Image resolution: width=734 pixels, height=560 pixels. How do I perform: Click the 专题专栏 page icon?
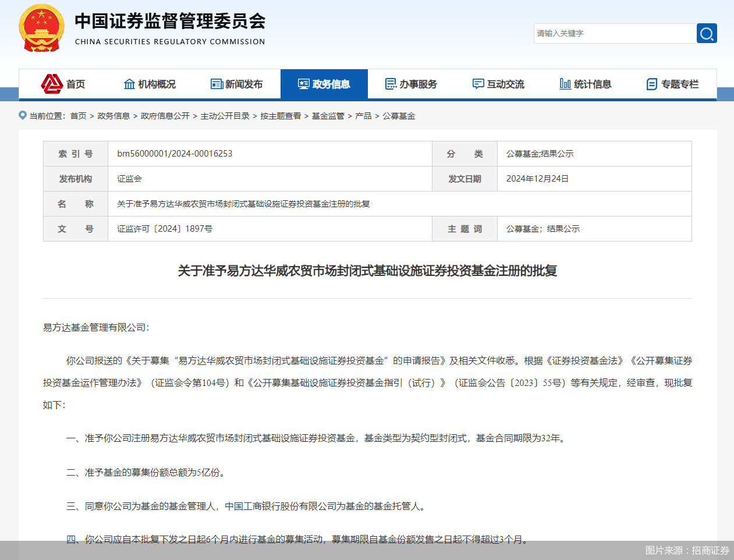(x=651, y=83)
